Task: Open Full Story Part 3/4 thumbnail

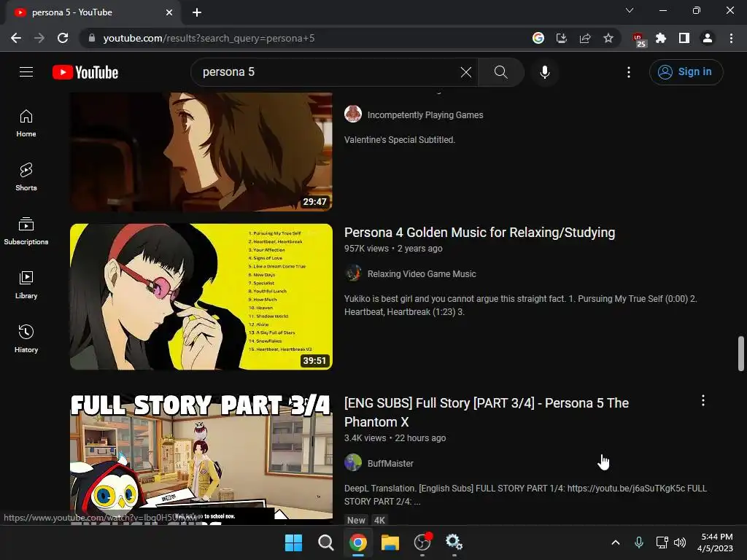Action: pos(201,459)
